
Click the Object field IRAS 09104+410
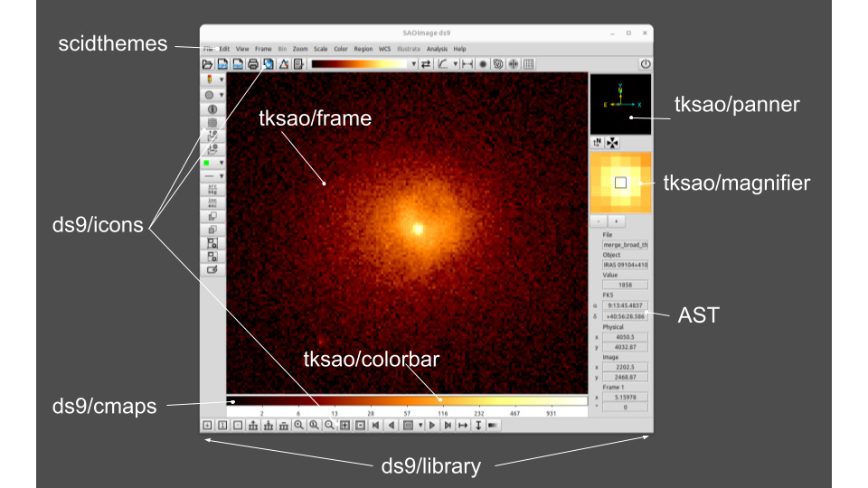625,265
